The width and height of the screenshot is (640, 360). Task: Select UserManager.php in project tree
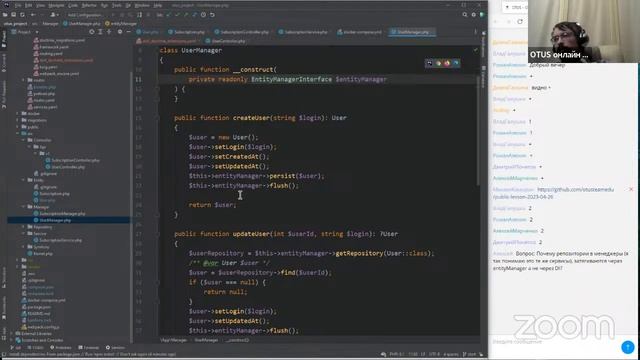coord(52,220)
